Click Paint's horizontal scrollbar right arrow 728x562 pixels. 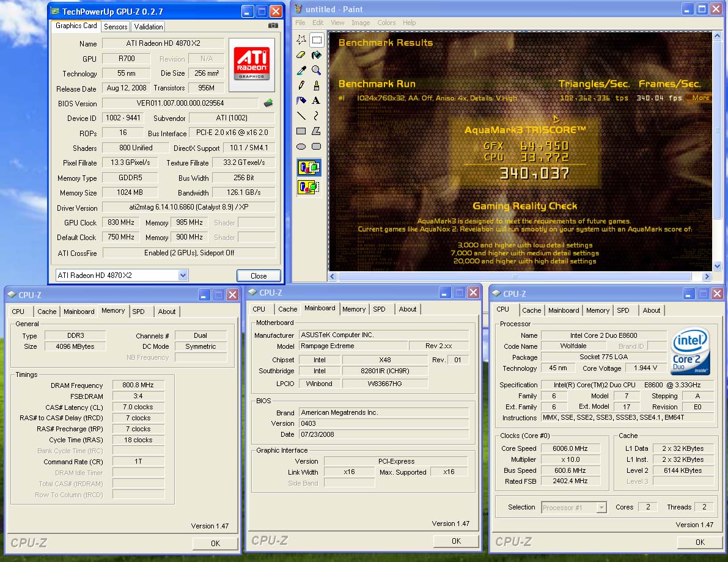click(x=706, y=277)
